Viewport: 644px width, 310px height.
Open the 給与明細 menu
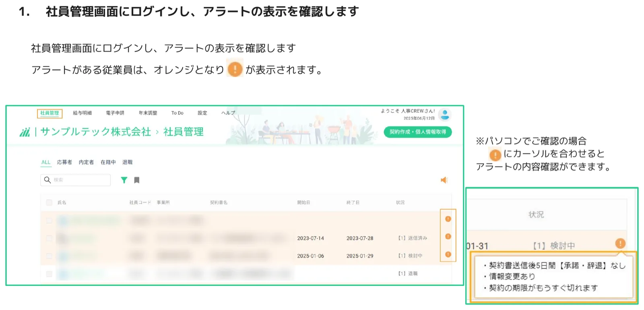[82, 113]
